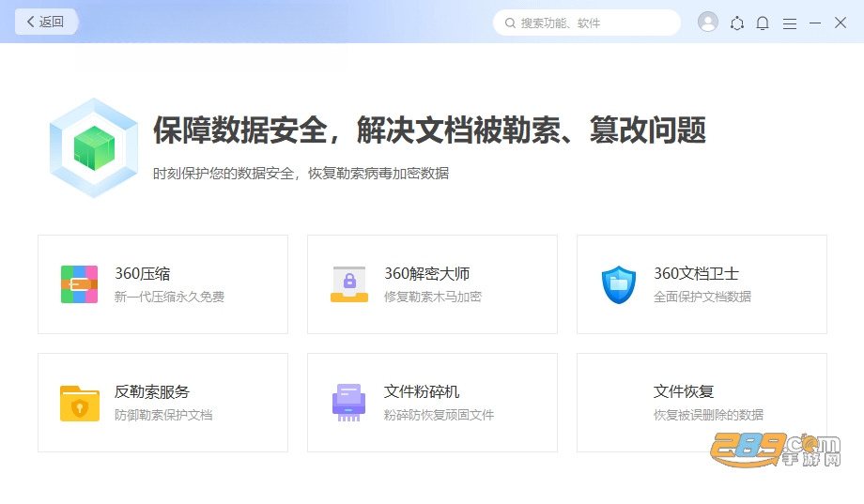Image resolution: width=864 pixels, height=504 pixels.
Task: Click 粉碎防恢复顽固文件 description
Action: [x=439, y=416]
